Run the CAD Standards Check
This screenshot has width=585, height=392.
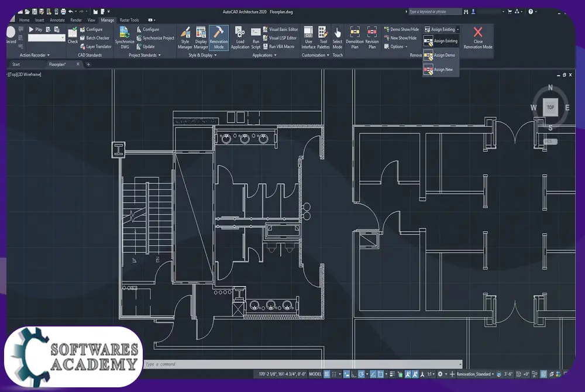[x=73, y=36]
